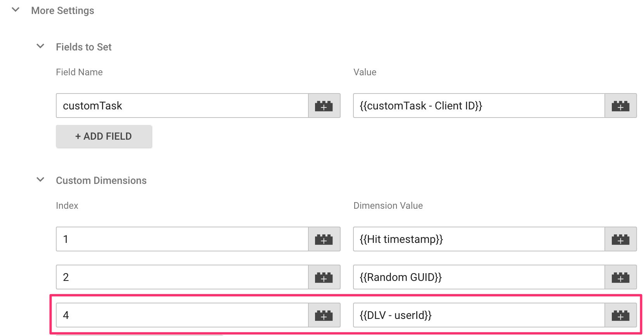
Task: Open variable picker for customTask field name
Action: 324,106
